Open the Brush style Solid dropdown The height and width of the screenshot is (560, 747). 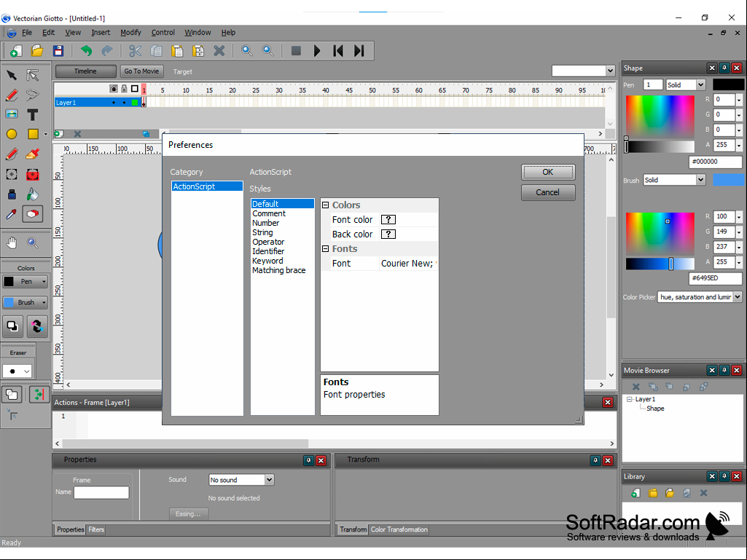[x=700, y=180]
